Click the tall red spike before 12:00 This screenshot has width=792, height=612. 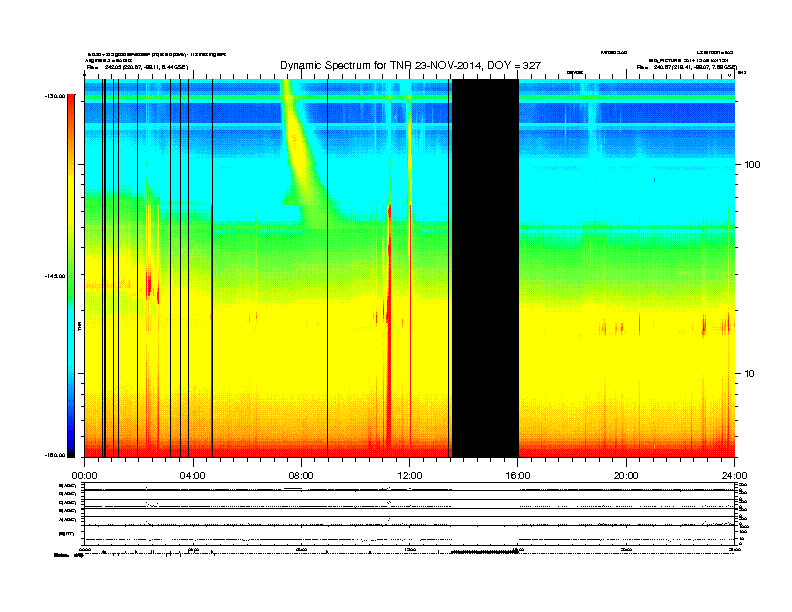tap(389, 328)
